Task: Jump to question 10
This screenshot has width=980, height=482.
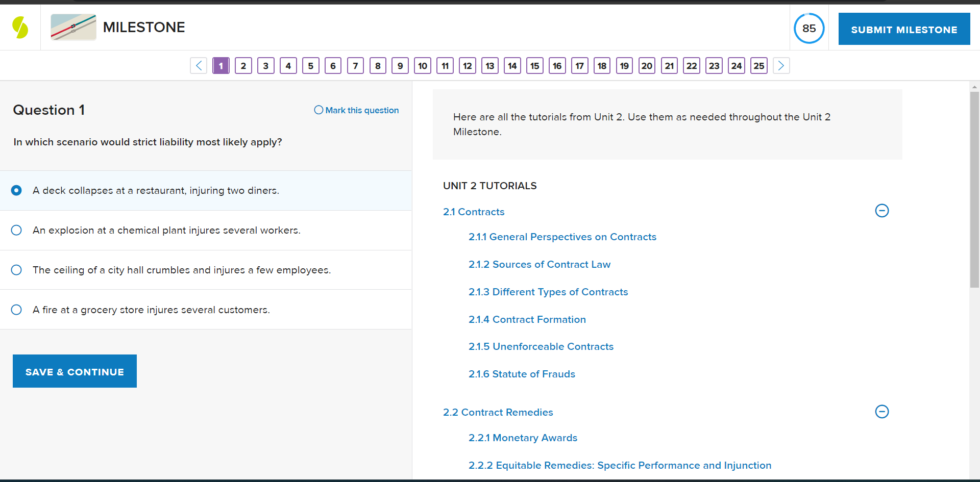Action: 423,66
